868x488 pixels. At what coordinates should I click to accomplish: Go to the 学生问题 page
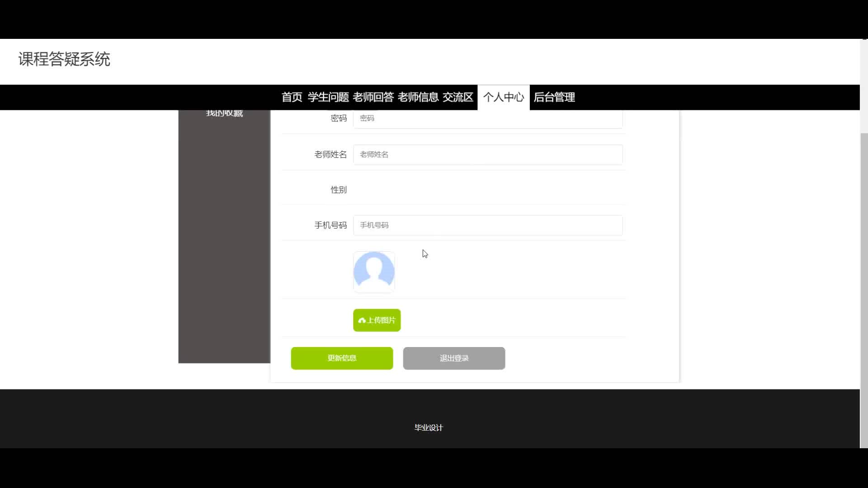click(328, 97)
